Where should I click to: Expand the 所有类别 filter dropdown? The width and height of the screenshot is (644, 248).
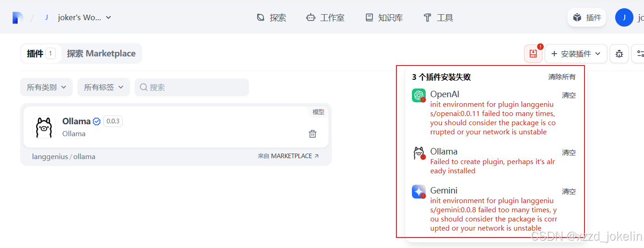pos(46,87)
